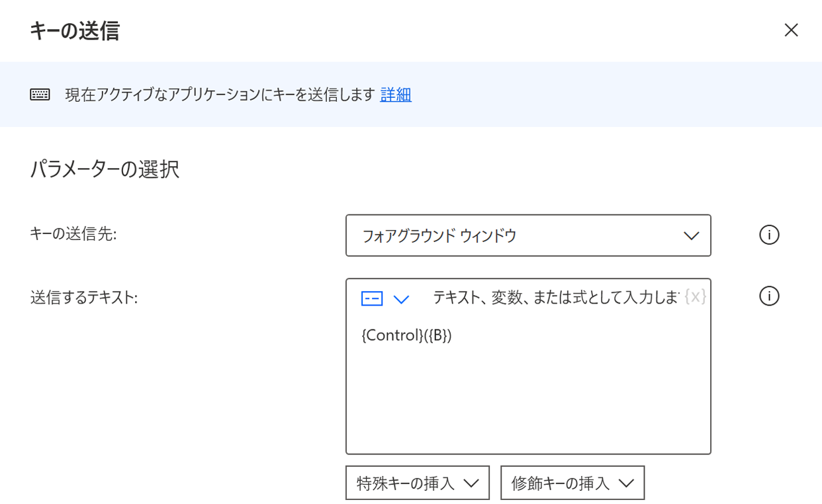Open the フォアグラウンド ウィンドウ combo box
822x504 pixels.
pos(528,235)
